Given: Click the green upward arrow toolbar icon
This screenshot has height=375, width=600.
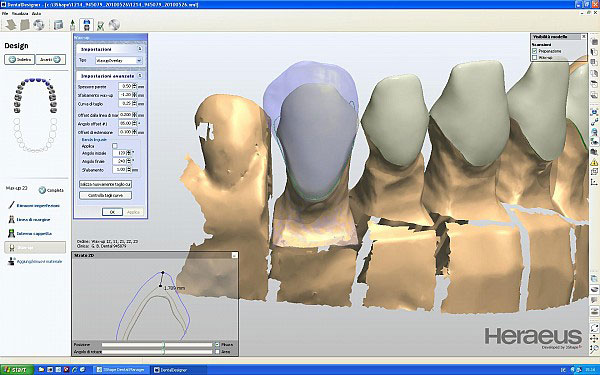Looking at the screenshot, I should click(x=72, y=25).
